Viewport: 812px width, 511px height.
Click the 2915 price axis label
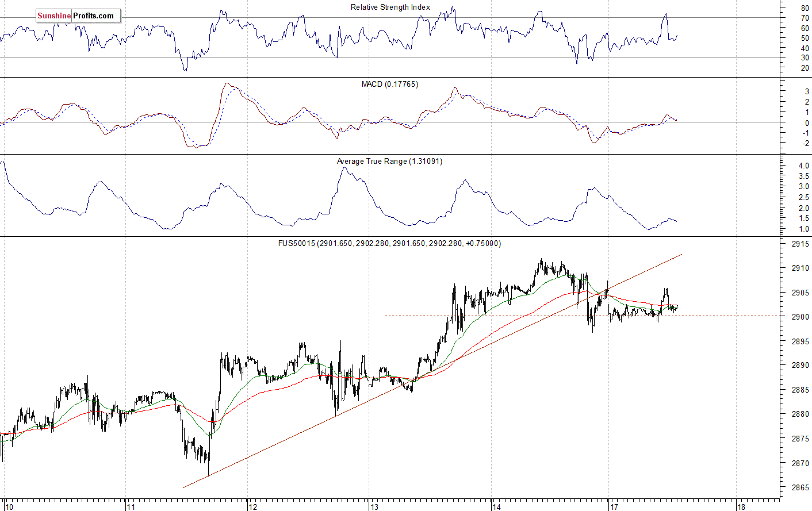click(800, 244)
